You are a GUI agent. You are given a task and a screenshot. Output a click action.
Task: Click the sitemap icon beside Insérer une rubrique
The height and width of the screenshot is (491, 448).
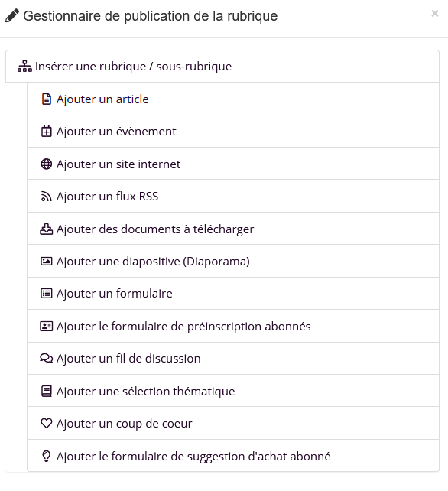(x=24, y=67)
